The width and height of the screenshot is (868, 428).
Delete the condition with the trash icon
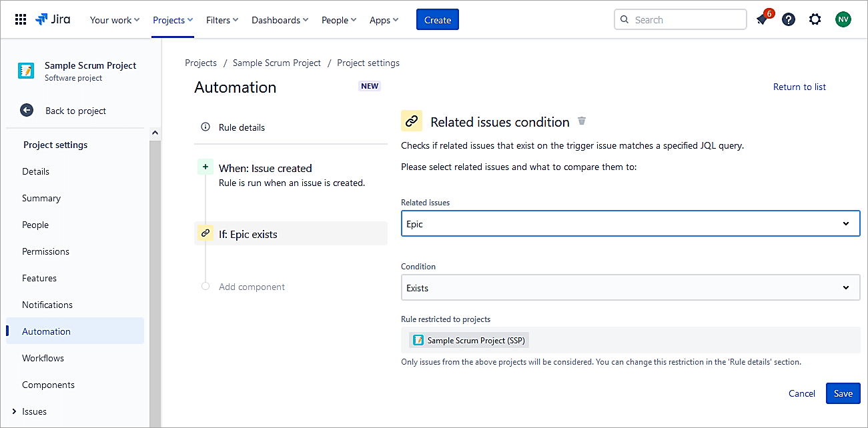(x=582, y=121)
